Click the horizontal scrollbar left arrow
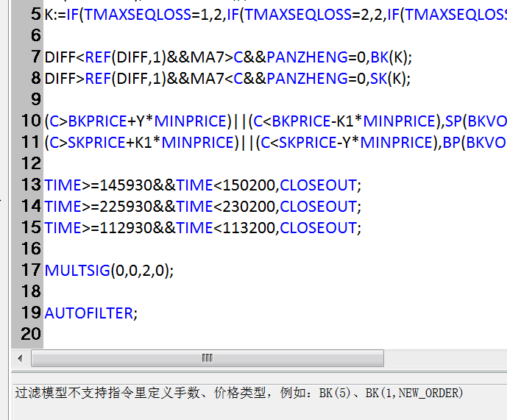This screenshot has width=507, height=420. [x=21, y=358]
